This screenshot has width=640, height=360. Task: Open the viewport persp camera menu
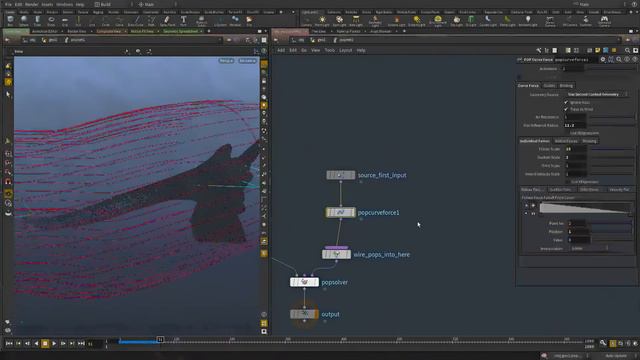[x=226, y=60]
